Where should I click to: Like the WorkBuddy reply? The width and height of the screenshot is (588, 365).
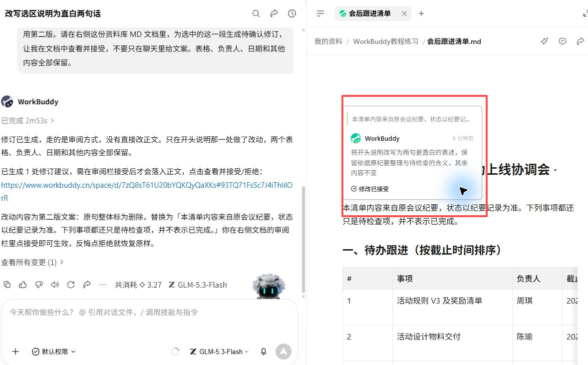[23, 285]
